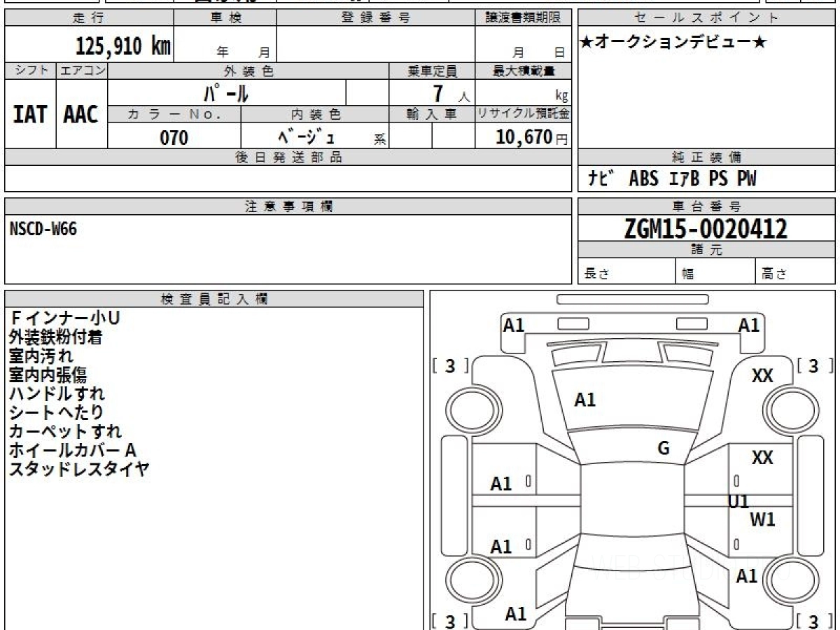Image resolution: width=840 pixels, height=630 pixels.
Task: Click the 後日発送部品 section header
Action: click(x=288, y=157)
